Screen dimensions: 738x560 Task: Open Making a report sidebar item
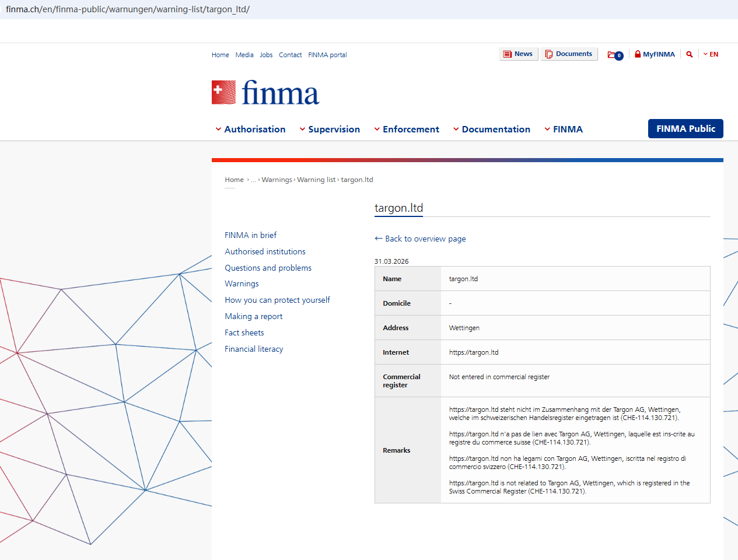pos(254,316)
